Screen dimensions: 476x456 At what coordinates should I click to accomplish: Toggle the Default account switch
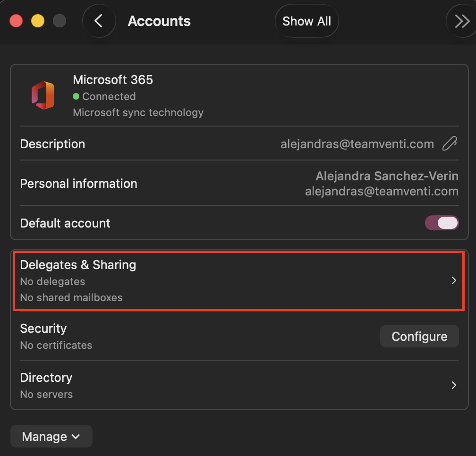(442, 223)
